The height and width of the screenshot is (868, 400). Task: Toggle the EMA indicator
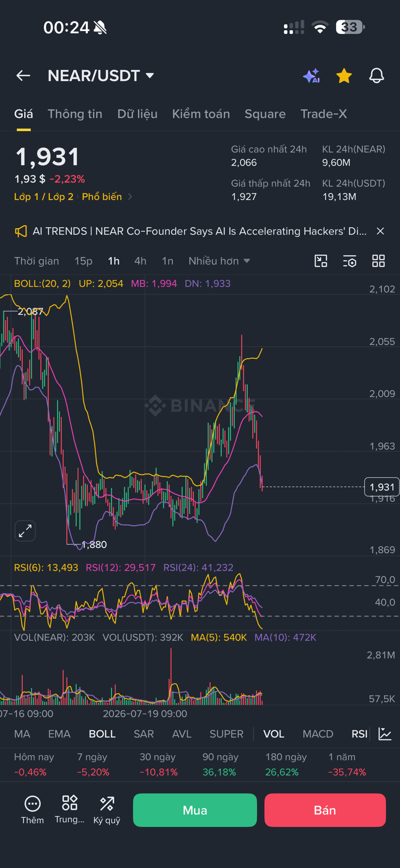coord(59,734)
